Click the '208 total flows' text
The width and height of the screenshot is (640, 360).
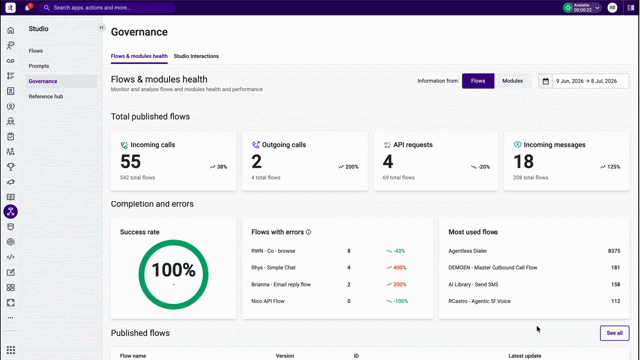point(531,178)
